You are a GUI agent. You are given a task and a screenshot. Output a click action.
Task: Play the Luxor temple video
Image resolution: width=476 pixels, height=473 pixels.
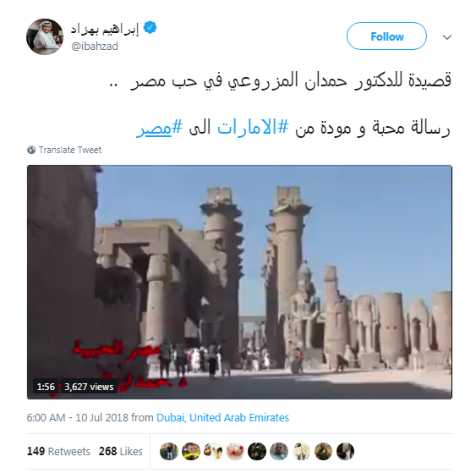coord(239,282)
